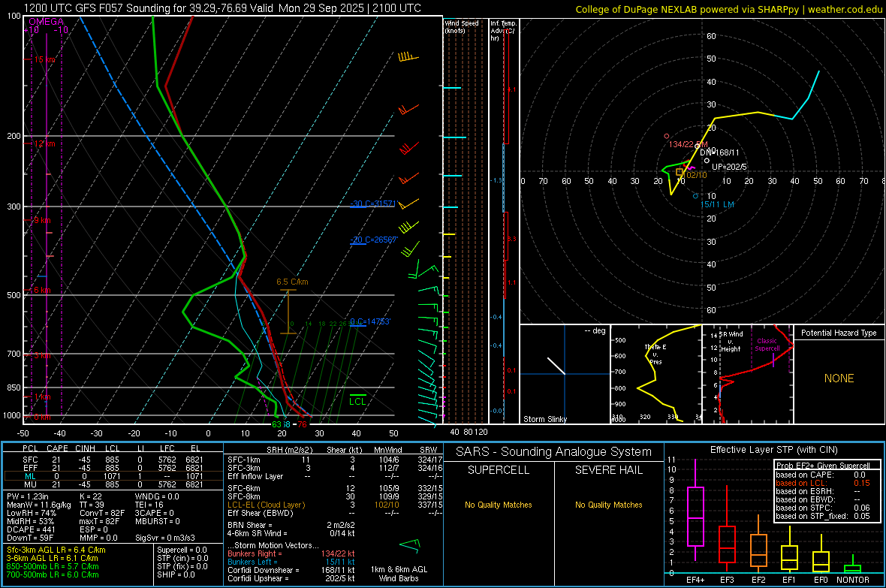Click the SUPERCELL column heading
Image resolution: width=886 pixels, height=588 pixels.
[499, 470]
